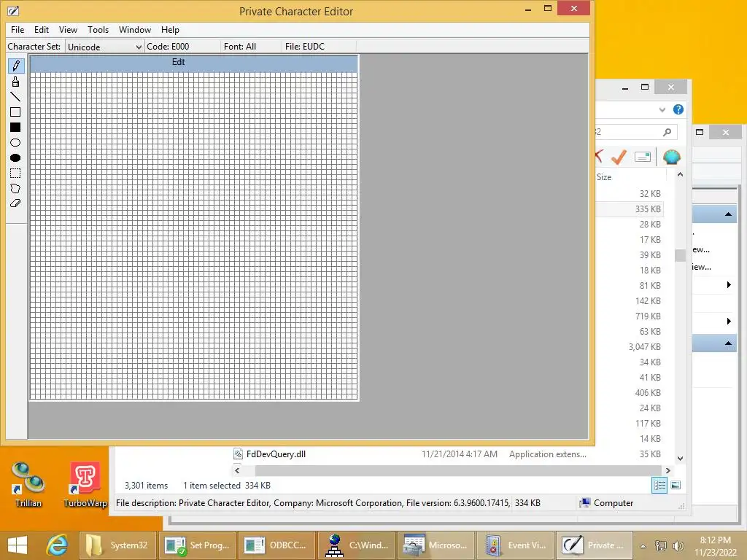Open the Windows Start button
747x560 pixels.
18,545
